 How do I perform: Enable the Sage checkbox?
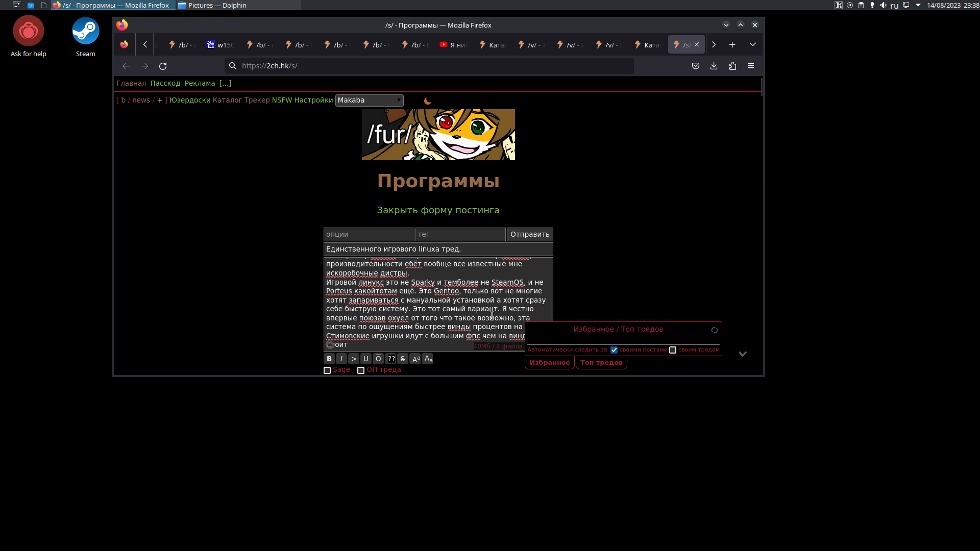point(327,370)
